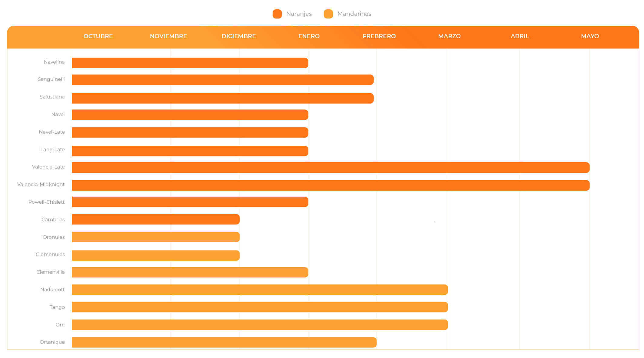Click the Tango row label
Viewport: 644px width, 358px height.
pos(57,307)
